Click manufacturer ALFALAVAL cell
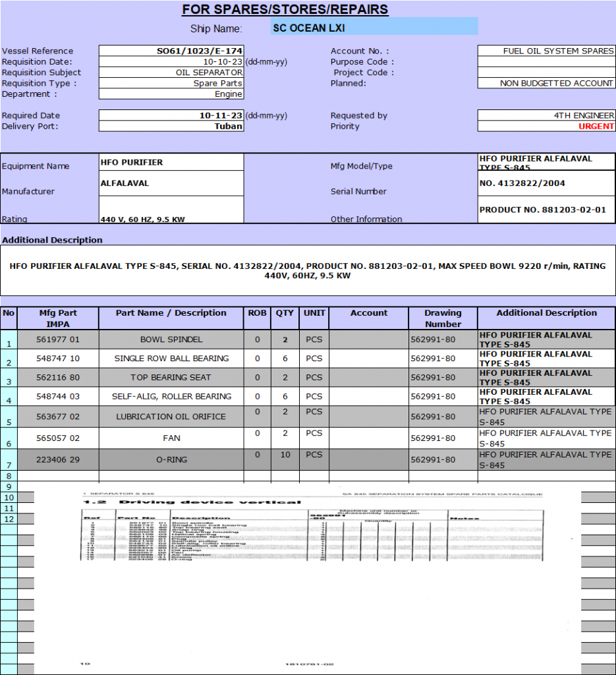The width and height of the screenshot is (616, 675). [171, 183]
